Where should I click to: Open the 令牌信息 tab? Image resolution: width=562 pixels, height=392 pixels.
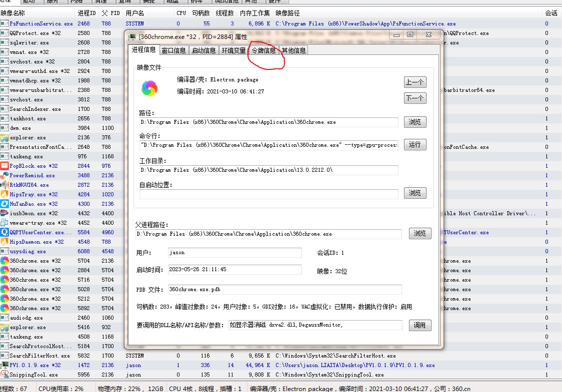click(x=263, y=50)
